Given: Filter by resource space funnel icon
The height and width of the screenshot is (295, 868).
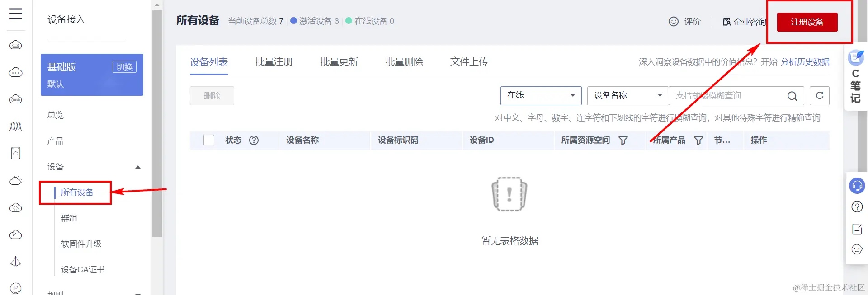Looking at the screenshot, I should click(x=623, y=140).
